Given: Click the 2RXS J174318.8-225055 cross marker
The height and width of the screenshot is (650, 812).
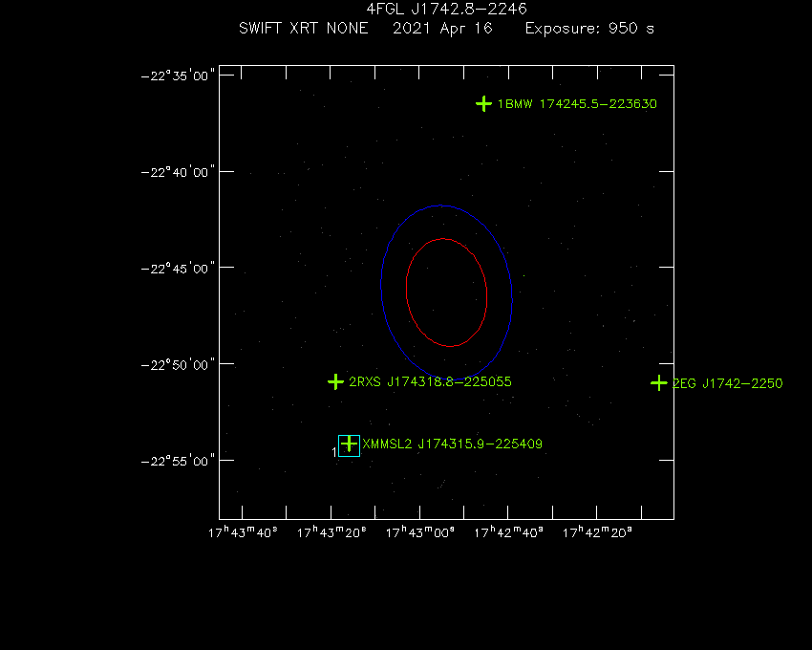Looking at the screenshot, I should pos(335,382).
